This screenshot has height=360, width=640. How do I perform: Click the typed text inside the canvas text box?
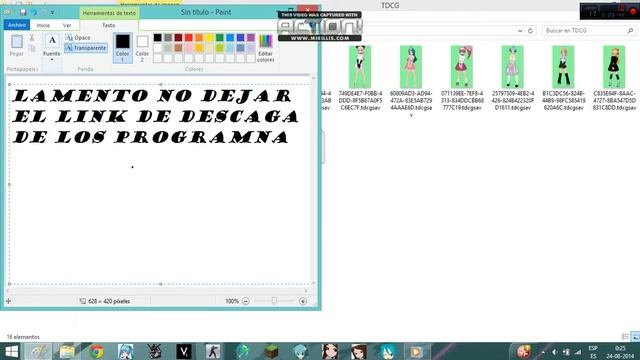coord(155,116)
